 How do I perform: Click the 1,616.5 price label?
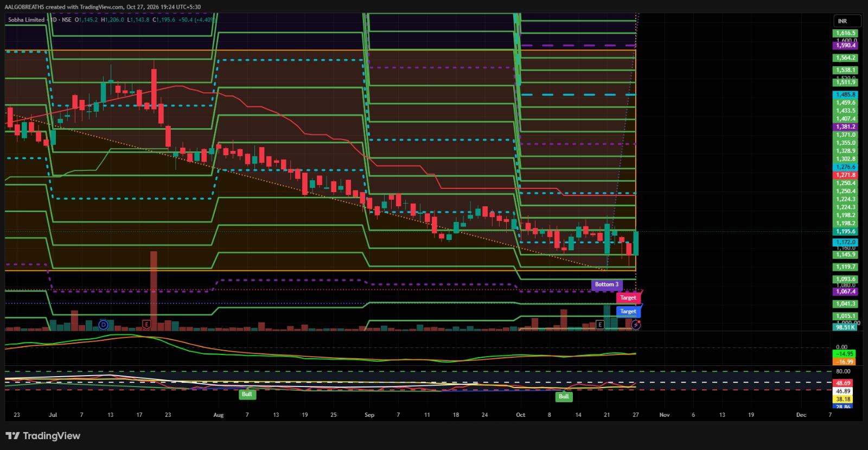coord(845,33)
